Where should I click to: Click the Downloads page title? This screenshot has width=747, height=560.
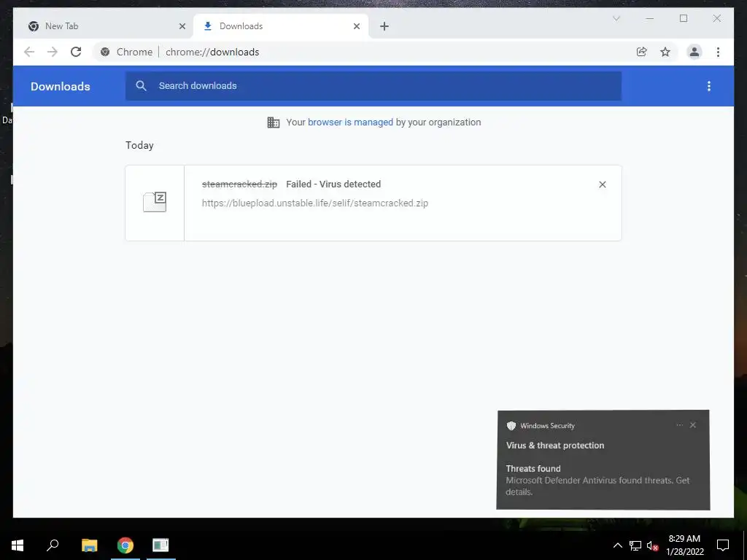pyautogui.click(x=61, y=86)
